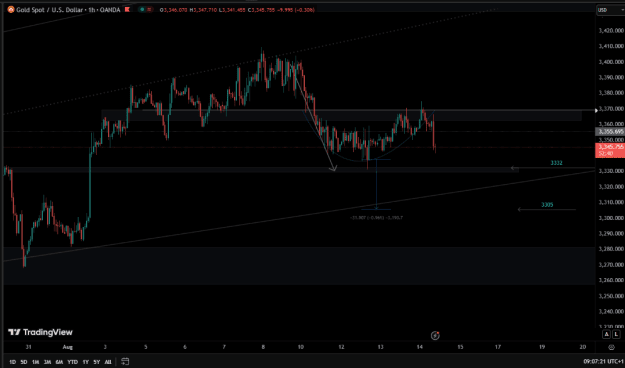Viewport: 625px width, 368px height.
Task: Click the red flag icon beside OANDA
Action: (127, 10)
